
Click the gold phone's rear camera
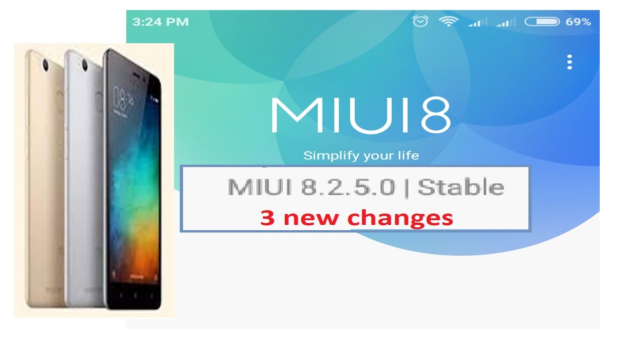[x=44, y=65]
